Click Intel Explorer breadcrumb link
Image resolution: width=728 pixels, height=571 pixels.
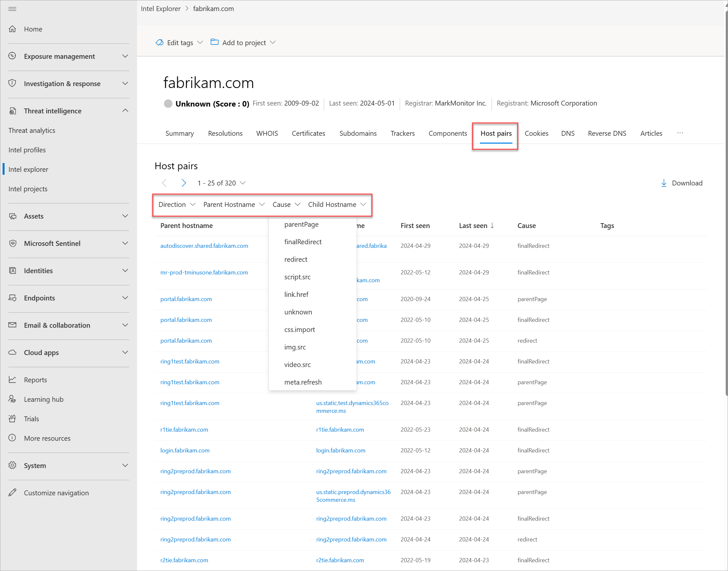[x=160, y=9]
